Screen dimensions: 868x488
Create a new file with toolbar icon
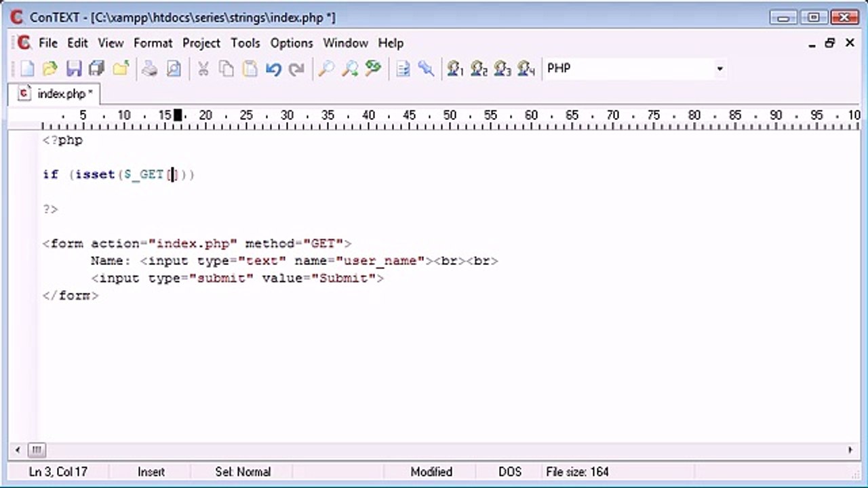pos(26,68)
